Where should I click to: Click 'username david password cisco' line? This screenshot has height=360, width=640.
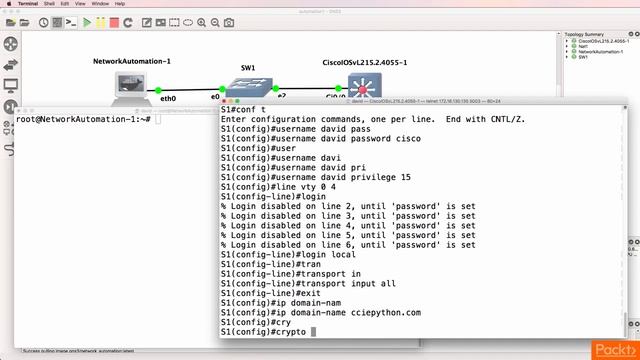pos(320,139)
